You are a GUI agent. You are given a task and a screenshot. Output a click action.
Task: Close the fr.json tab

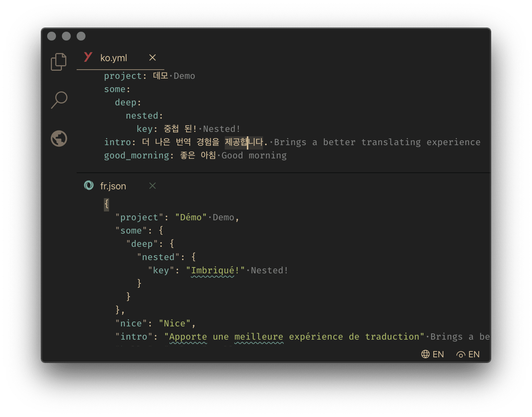[x=153, y=186]
